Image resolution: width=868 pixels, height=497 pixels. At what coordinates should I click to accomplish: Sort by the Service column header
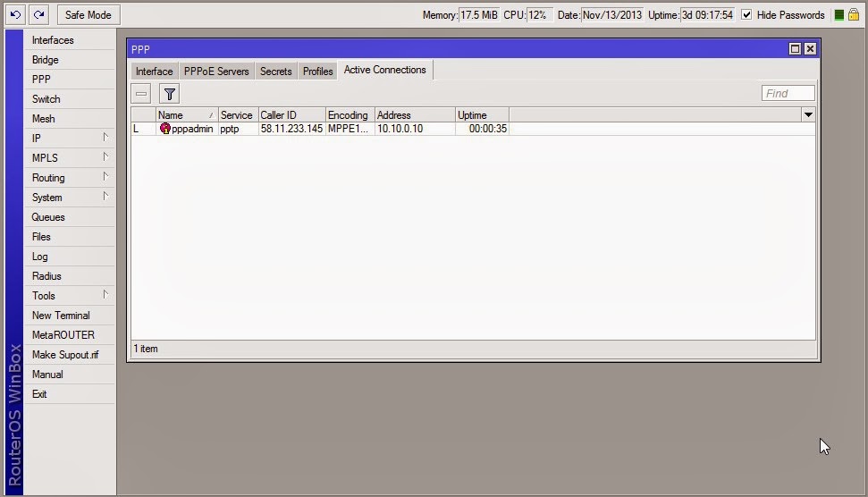point(238,115)
